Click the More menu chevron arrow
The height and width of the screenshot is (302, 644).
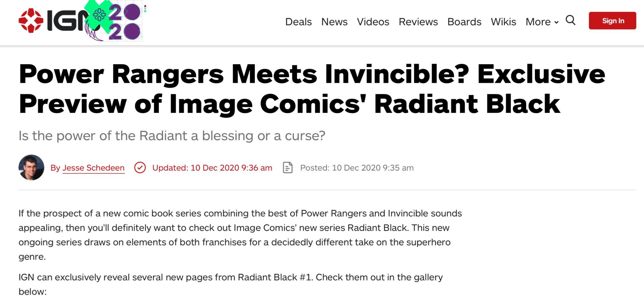(x=556, y=22)
